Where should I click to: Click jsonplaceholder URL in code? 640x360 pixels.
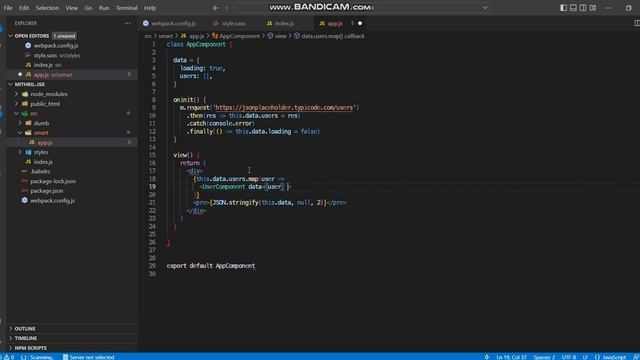point(284,108)
